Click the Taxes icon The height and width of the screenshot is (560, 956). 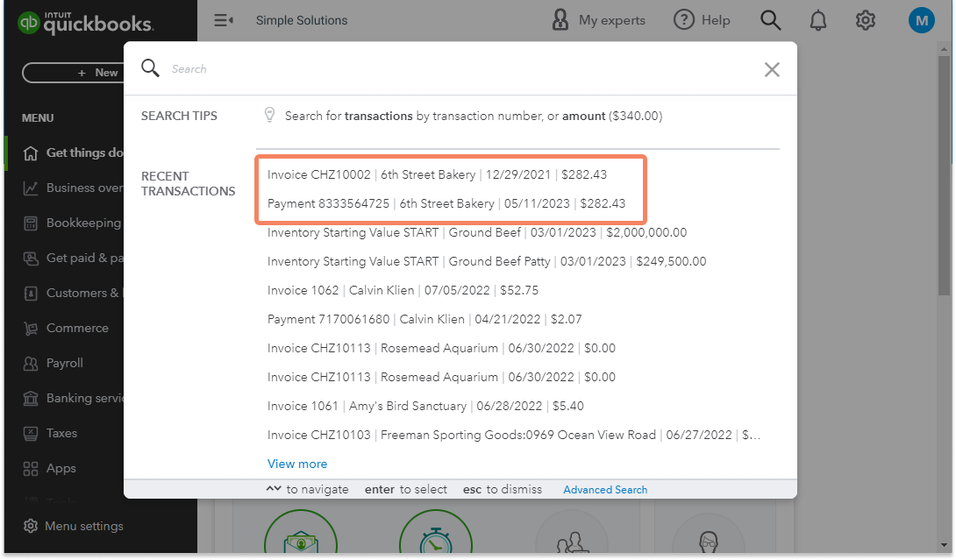(31, 433)
